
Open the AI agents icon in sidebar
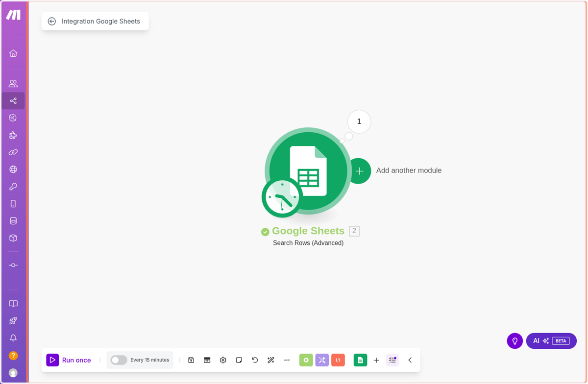point(13,118)
